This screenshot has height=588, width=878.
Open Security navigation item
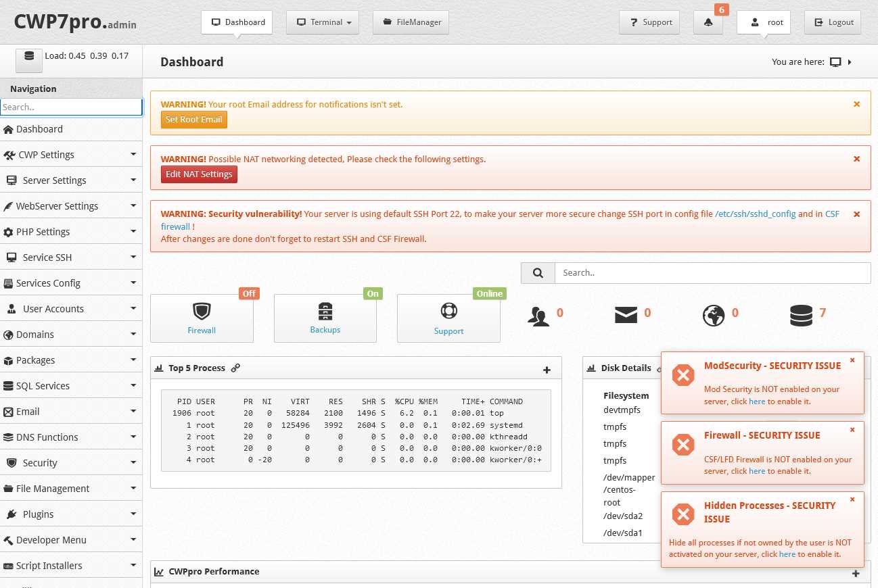[x=71, y=463]
